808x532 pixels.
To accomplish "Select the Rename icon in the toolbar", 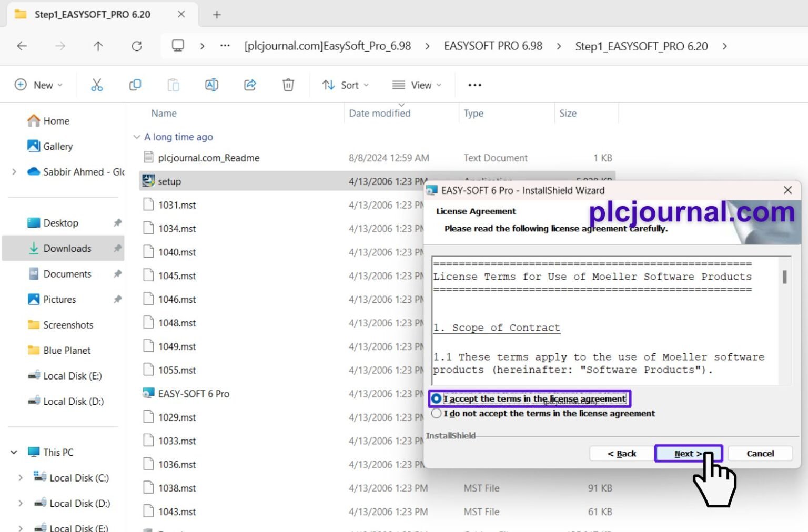I will tap(211, 85).
